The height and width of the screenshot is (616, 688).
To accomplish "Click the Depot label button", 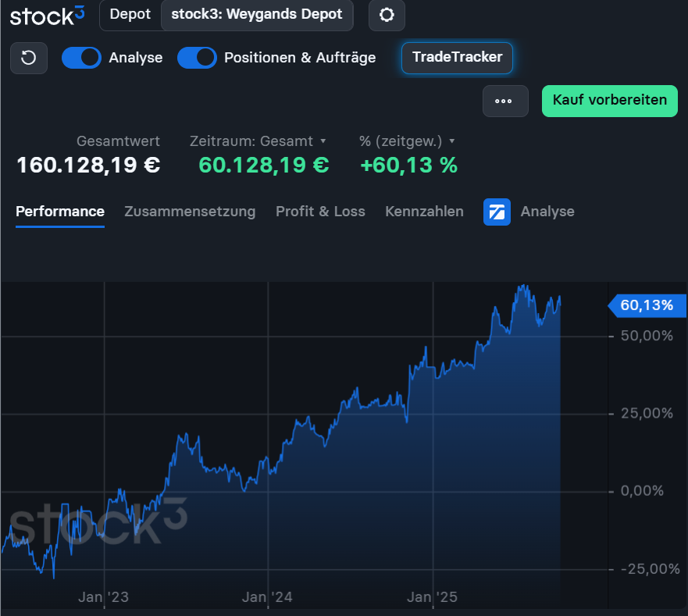I will pos(130,15).
